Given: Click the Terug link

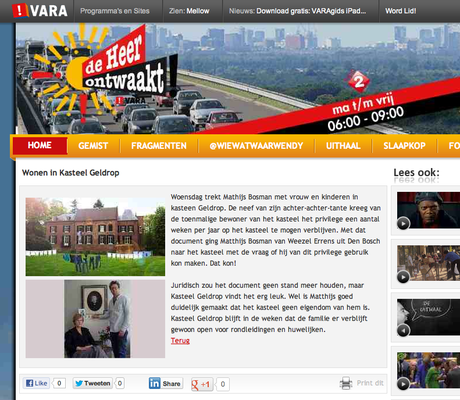Looking at the screenshot, I should [180, 341].
